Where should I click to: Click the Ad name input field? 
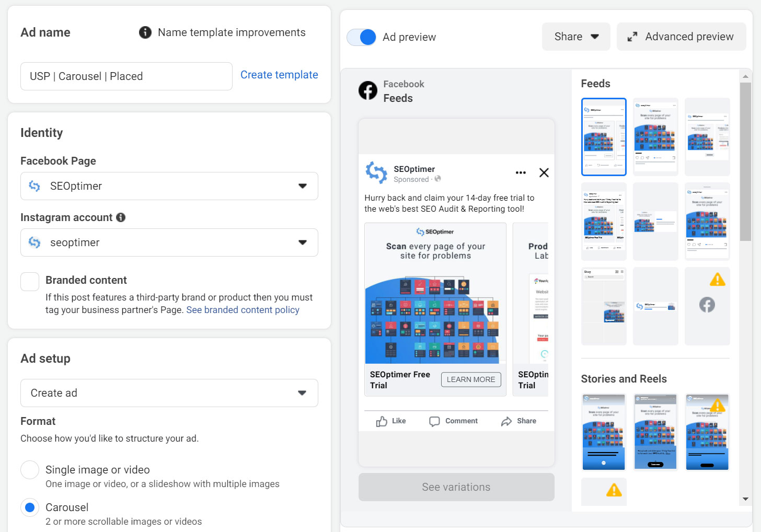tap(126, 76)
